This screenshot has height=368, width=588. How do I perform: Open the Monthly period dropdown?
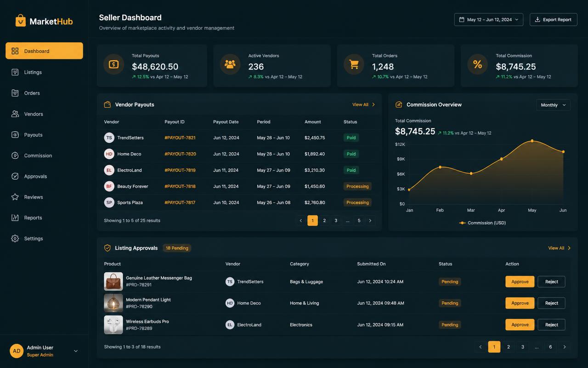pos(554,105)
